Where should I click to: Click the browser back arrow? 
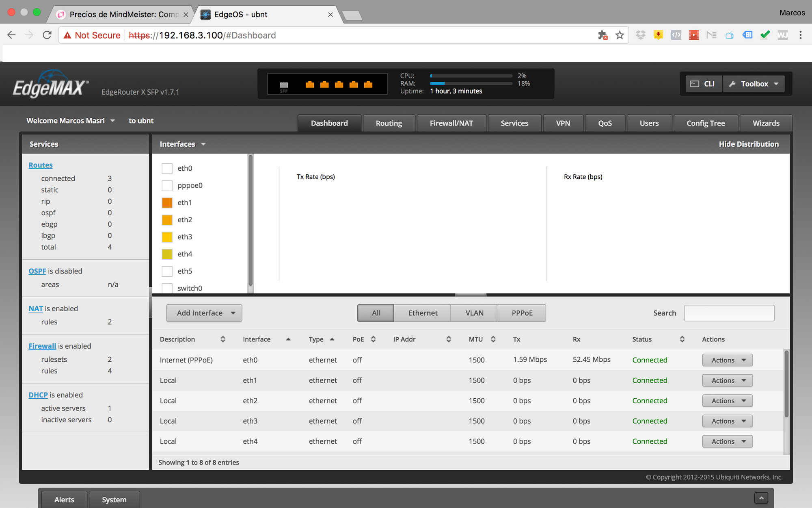[x=11, y=35]
